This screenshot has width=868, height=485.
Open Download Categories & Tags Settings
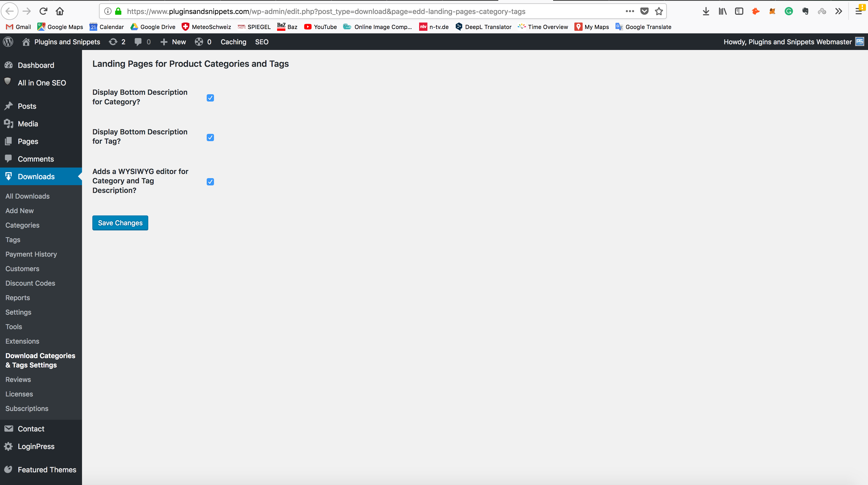point(40,360)
